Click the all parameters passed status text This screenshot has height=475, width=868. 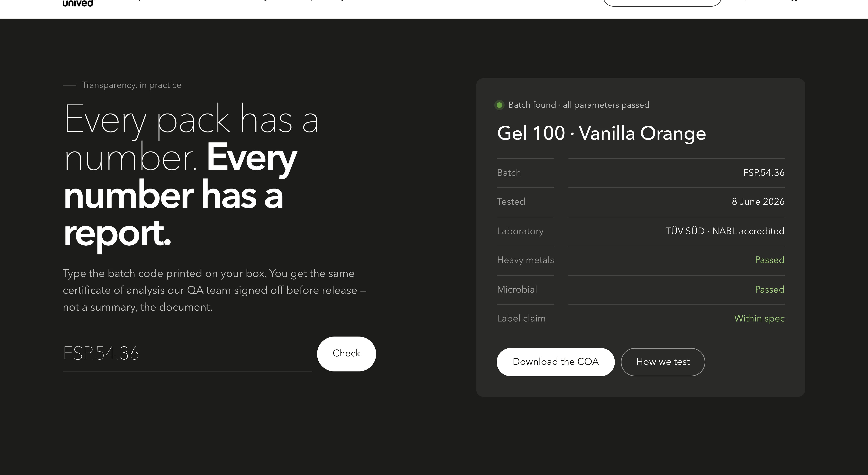606,105
